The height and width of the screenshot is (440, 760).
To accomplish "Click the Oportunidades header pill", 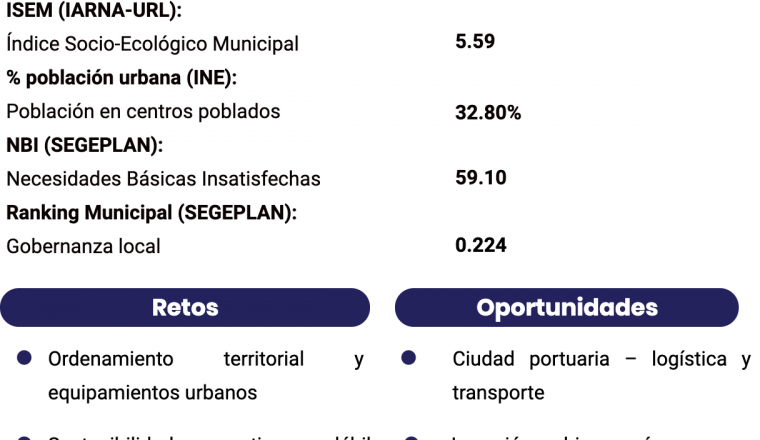I will coord(567,307).
